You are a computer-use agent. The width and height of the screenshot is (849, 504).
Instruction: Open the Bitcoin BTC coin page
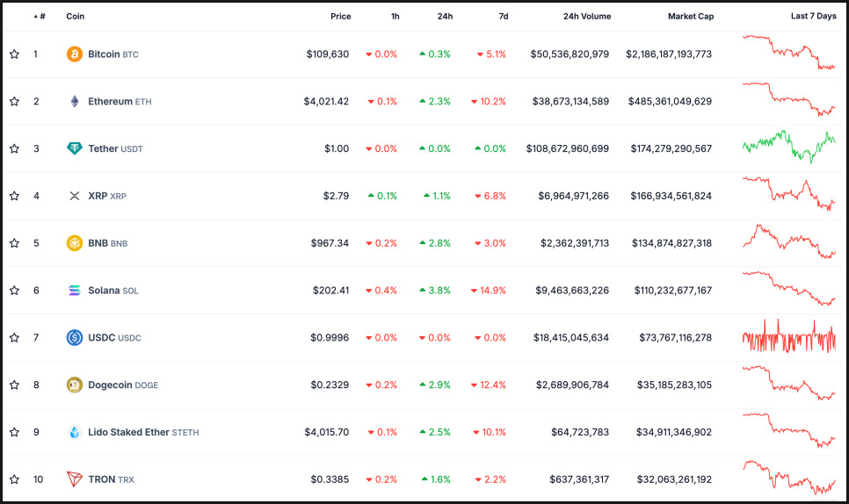[x=113, y=54]
